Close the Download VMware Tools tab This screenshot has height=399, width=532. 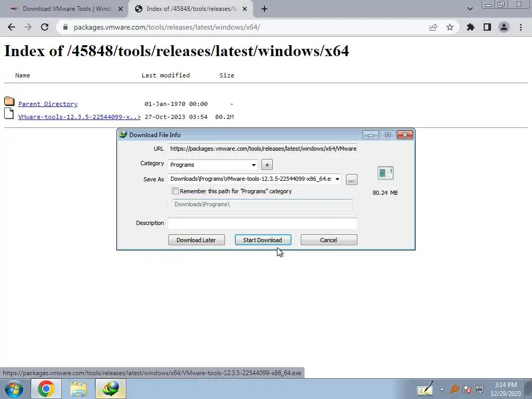click(x=121, y=9)
